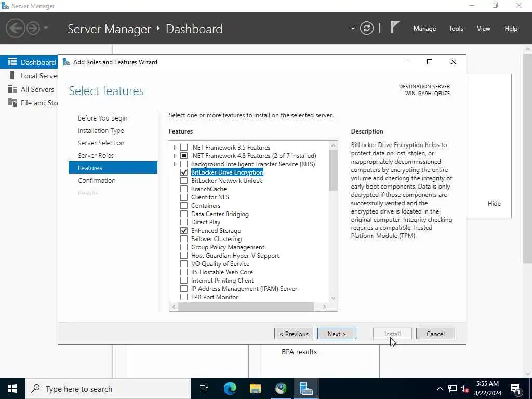
Task: Toggle the .NET Framework 4.8 Features checkbox
Action: pyautogui.click(x=184, y=156)
